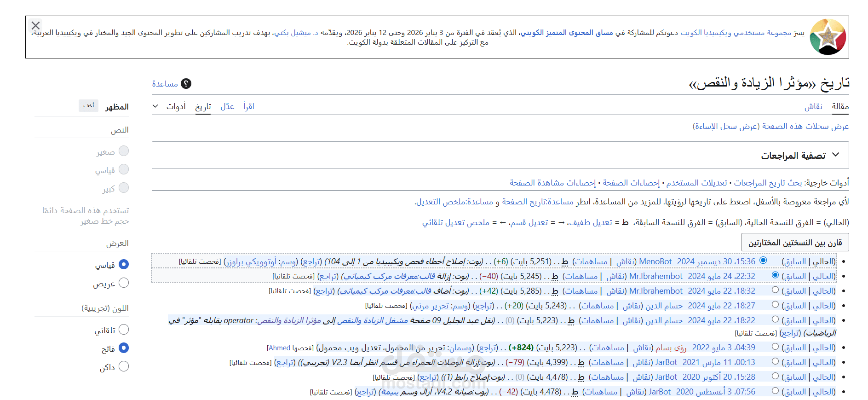The height and width of the screenshot is (400, 868).
Task: Open the MenoBot user page link
Action: 655,261
